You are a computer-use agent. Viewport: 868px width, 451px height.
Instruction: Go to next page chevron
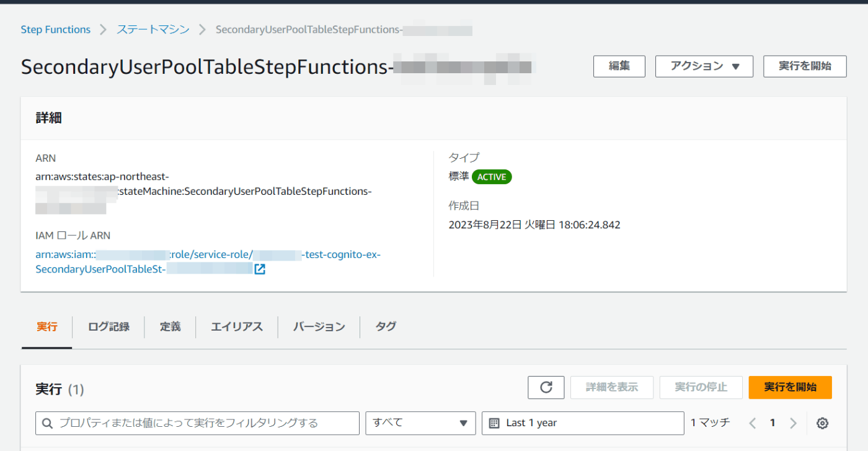[x=793, y=423]
